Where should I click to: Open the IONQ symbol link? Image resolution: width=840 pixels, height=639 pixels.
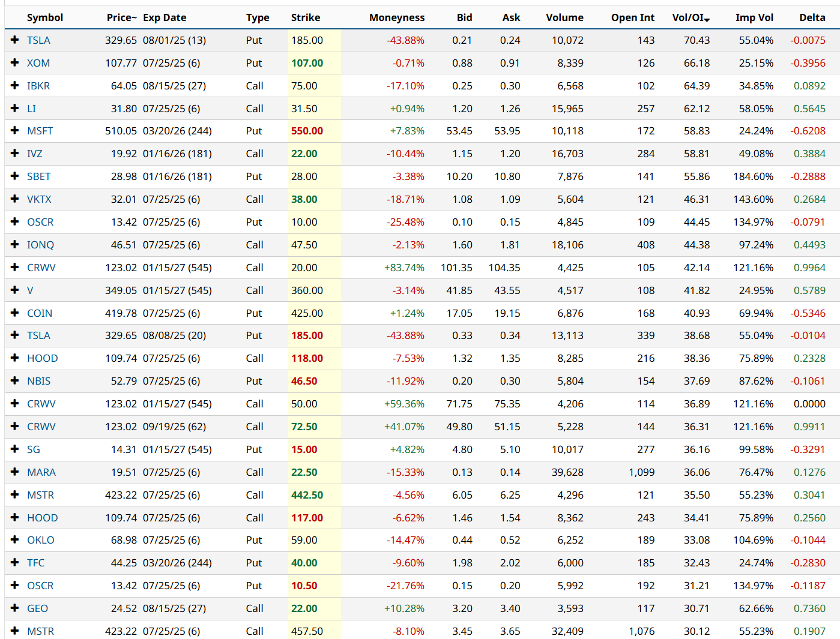[40, 245]
